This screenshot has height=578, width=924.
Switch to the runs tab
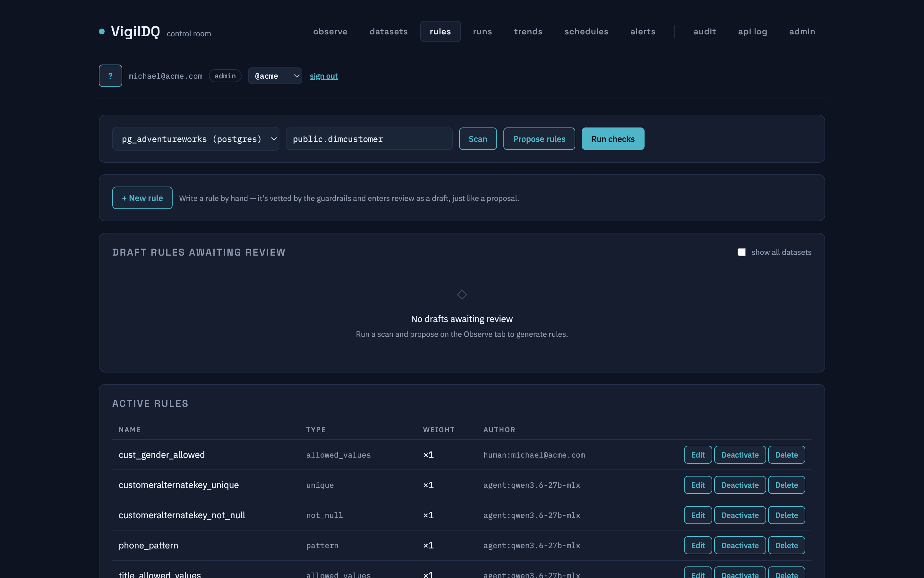click(x=482, y=31)
